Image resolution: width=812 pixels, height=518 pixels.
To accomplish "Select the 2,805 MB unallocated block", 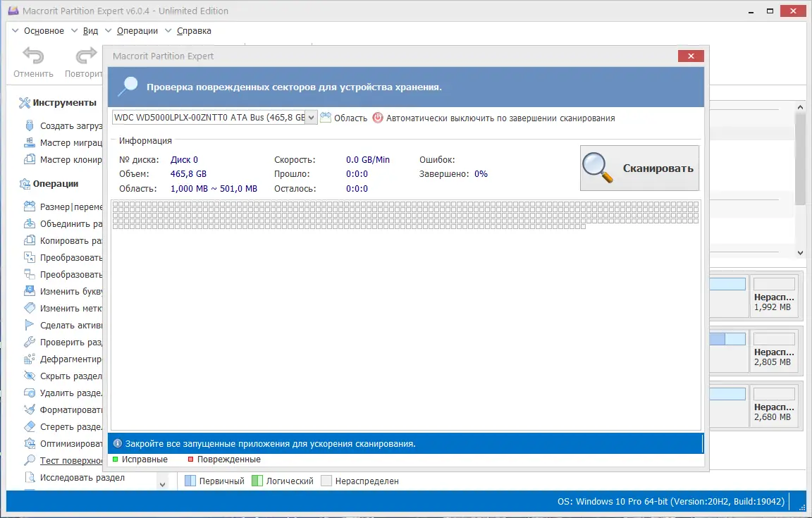I will [774, 351].
